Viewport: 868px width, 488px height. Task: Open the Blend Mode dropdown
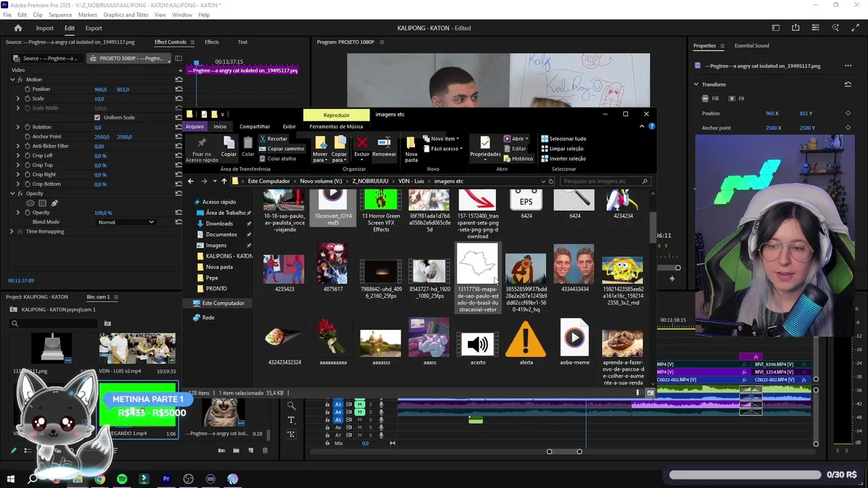[125, 222]
